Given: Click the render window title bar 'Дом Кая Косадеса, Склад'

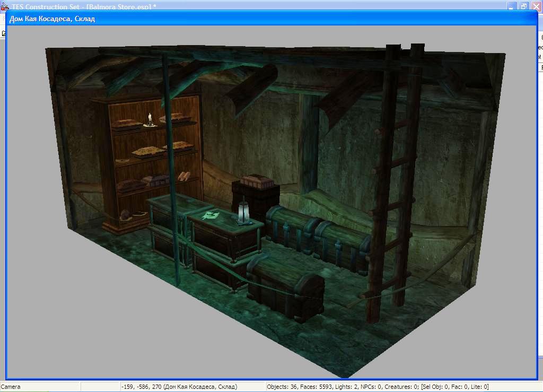Looking at the screenshot, I should [x=271, y=19].
